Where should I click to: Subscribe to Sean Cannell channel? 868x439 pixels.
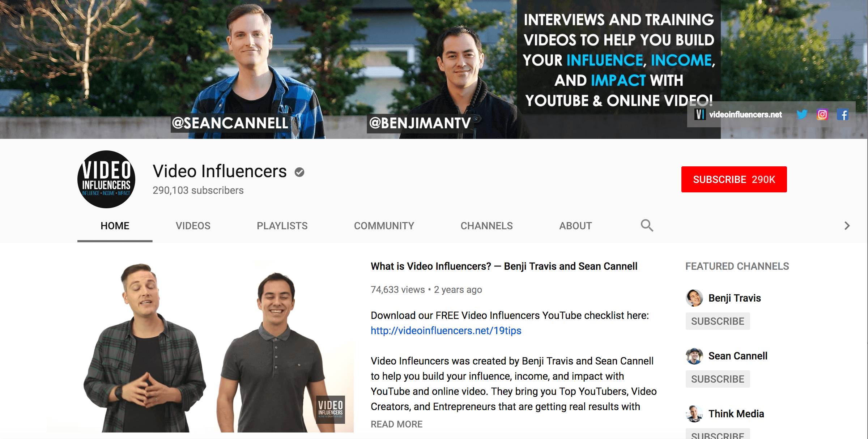point(718,379)
